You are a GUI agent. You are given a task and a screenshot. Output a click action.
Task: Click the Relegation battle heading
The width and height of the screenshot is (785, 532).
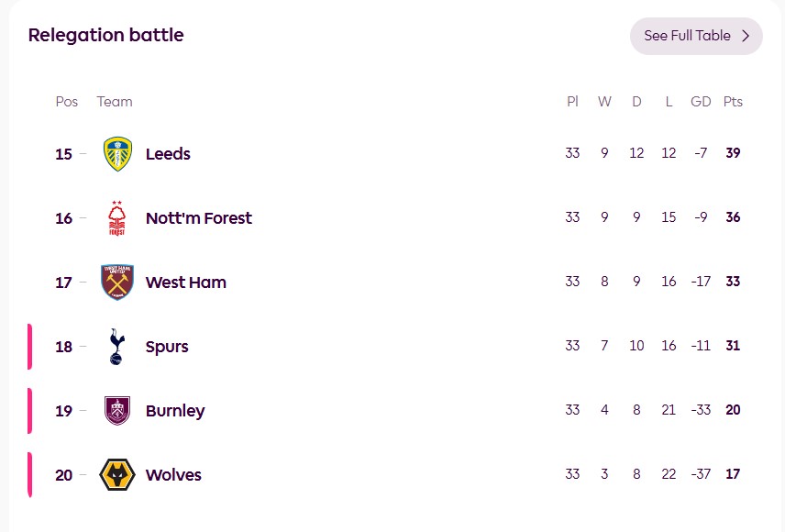[105, 36]
